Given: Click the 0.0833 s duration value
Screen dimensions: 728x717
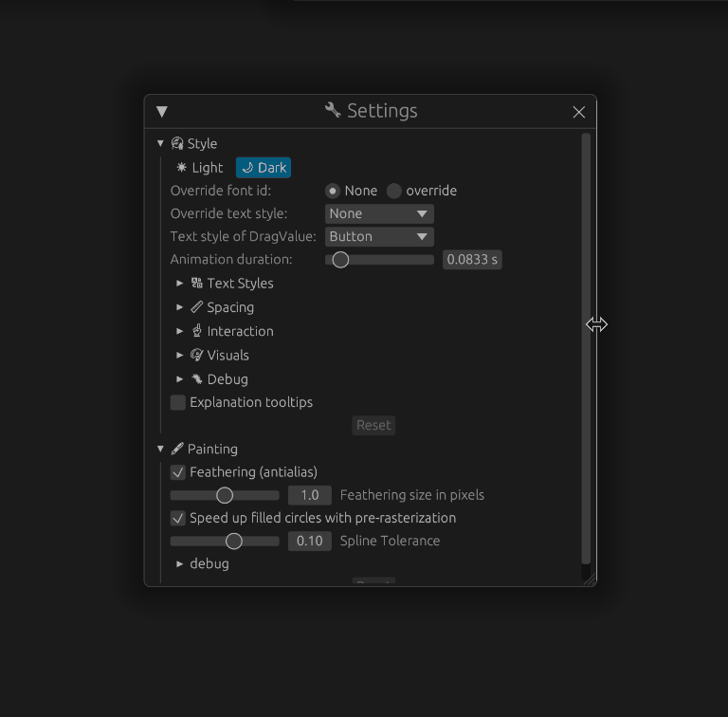Looking at the screenshot, I should [472, 260].
